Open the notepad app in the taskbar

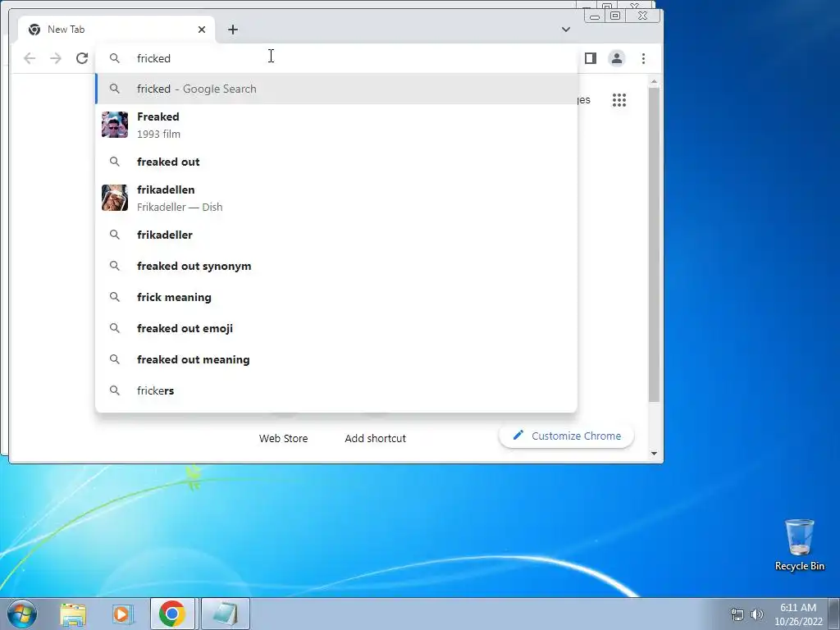point(226,614)
